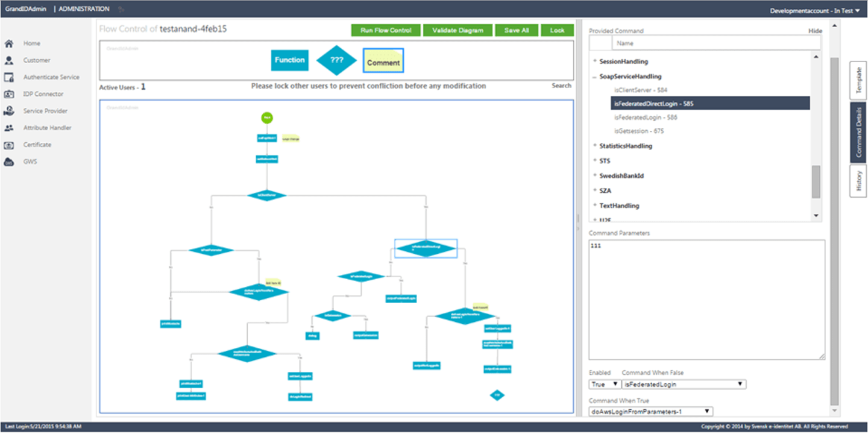The height and width of the screenshot is (434, 868).
Task: Click the Save All button
Action: point(517,30)
